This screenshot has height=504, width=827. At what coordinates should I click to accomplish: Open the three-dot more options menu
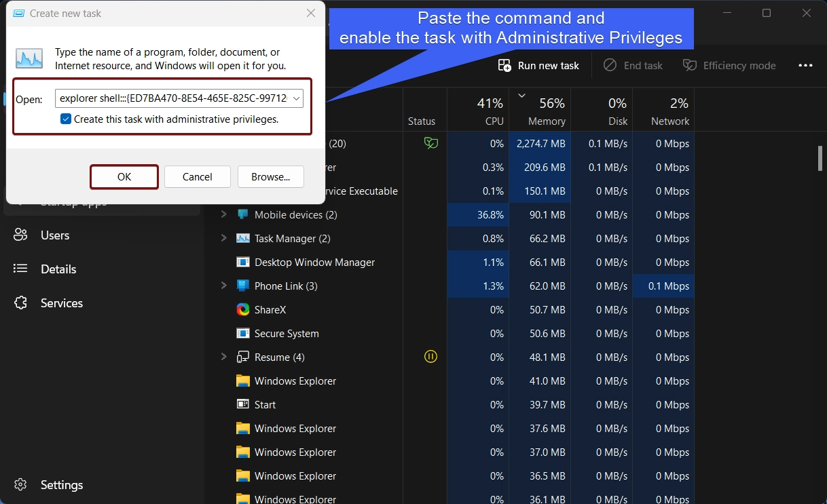point(805,65)
